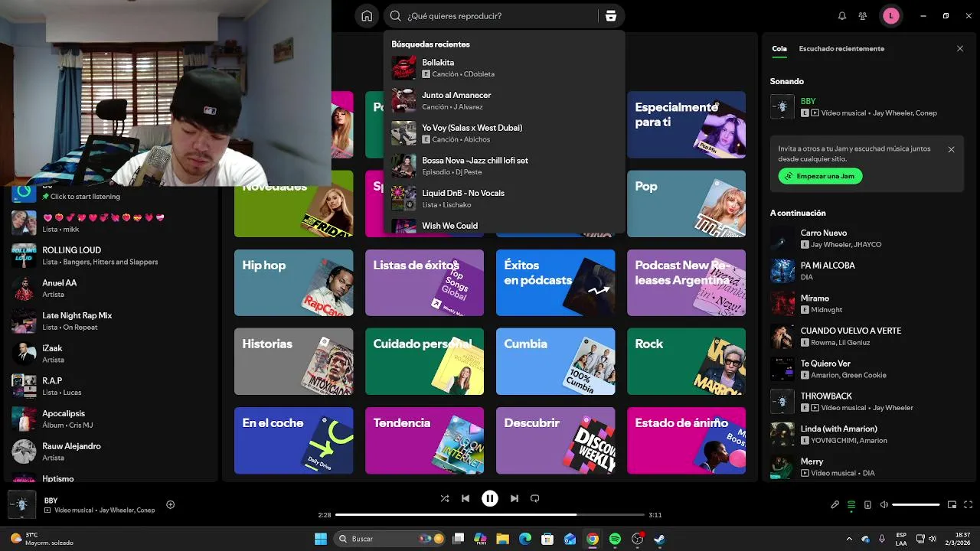Mute the volume speaker icon
980x551 pixels.
pyautogui.click(x=884, y=505)
